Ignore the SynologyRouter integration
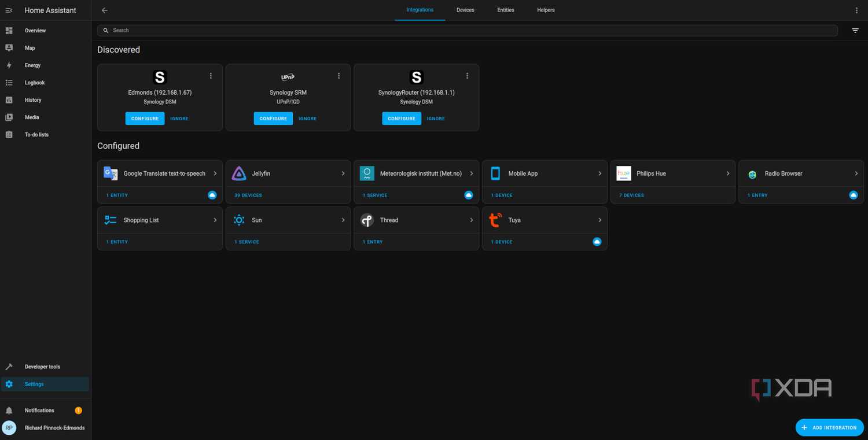 coord(436,119)
